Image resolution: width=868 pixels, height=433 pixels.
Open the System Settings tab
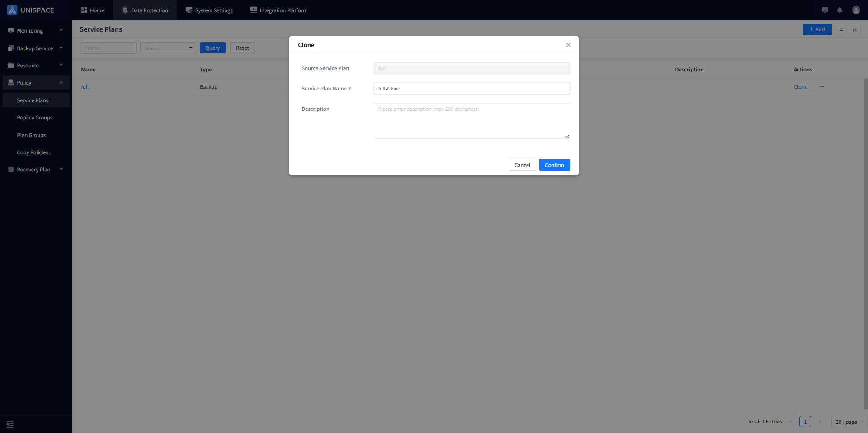(x=209, y=10)
